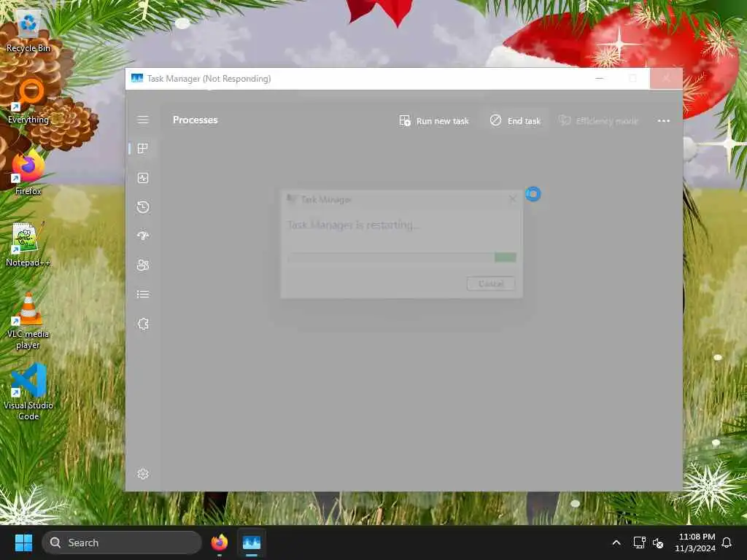
Task: Open Firefox from the taskbar
Action: (220, 542)
